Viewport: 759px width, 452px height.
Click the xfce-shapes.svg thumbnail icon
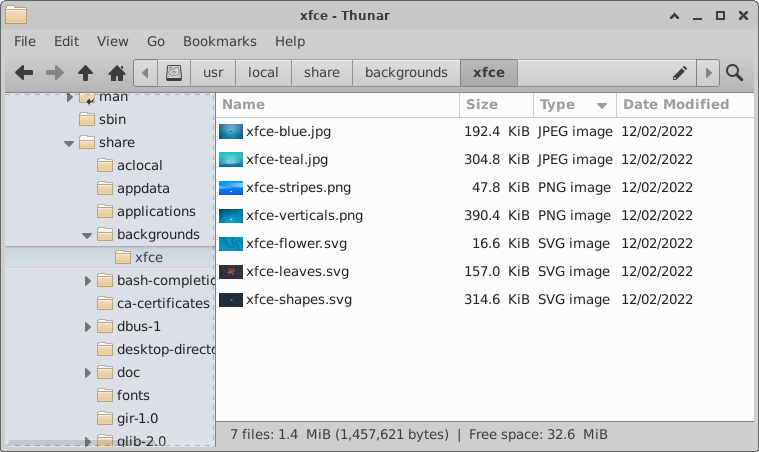pyautogui.click(x=231, y=300)
